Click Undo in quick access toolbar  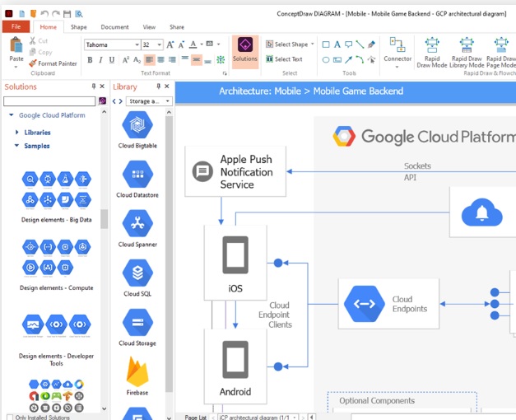(x=44, y=13)
